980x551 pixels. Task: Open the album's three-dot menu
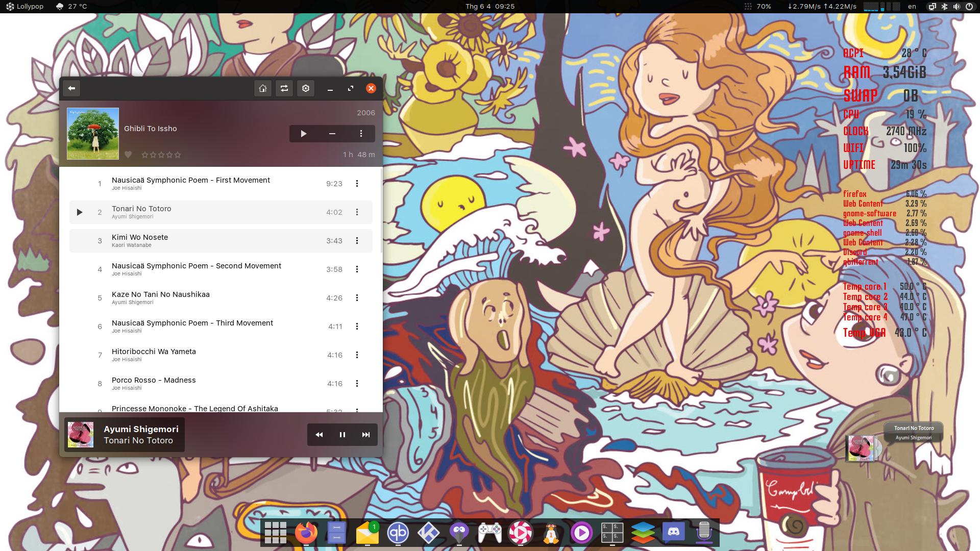361,134
